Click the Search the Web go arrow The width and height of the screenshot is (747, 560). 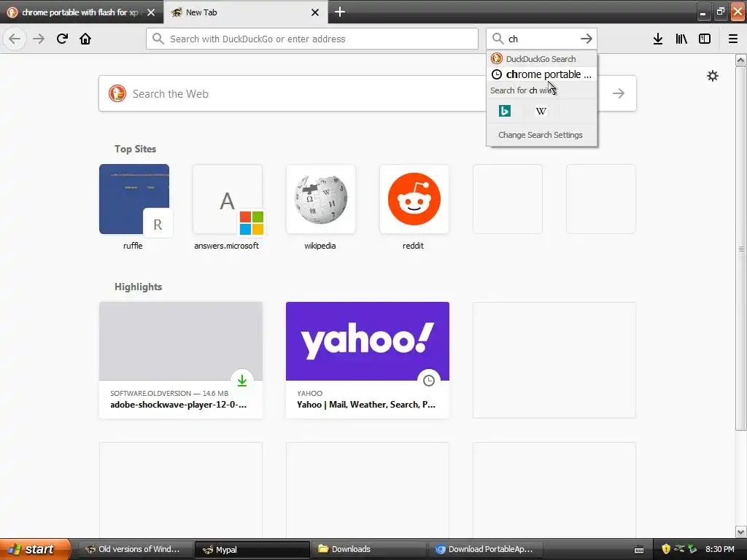pos(619,93)
